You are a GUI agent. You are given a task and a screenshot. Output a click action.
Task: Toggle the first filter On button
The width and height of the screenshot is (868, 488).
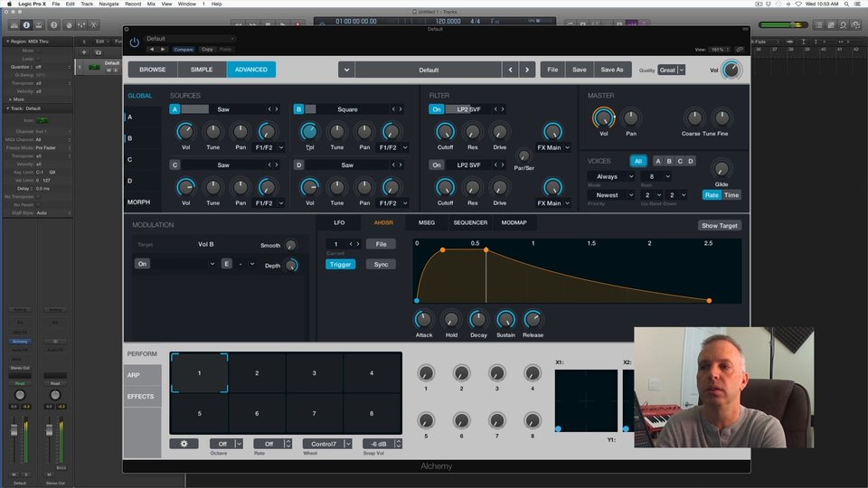click(x=437, y=109)
